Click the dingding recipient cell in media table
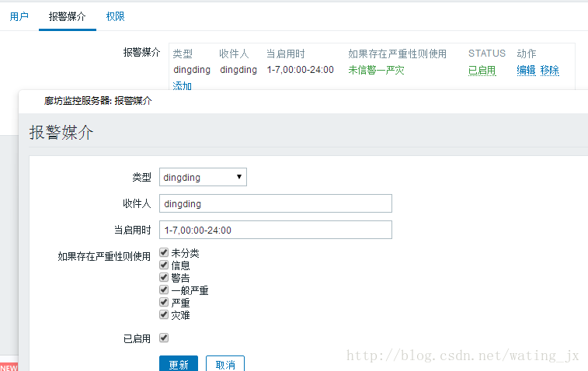This screenshot has width=588, height=371. [238, 70]
